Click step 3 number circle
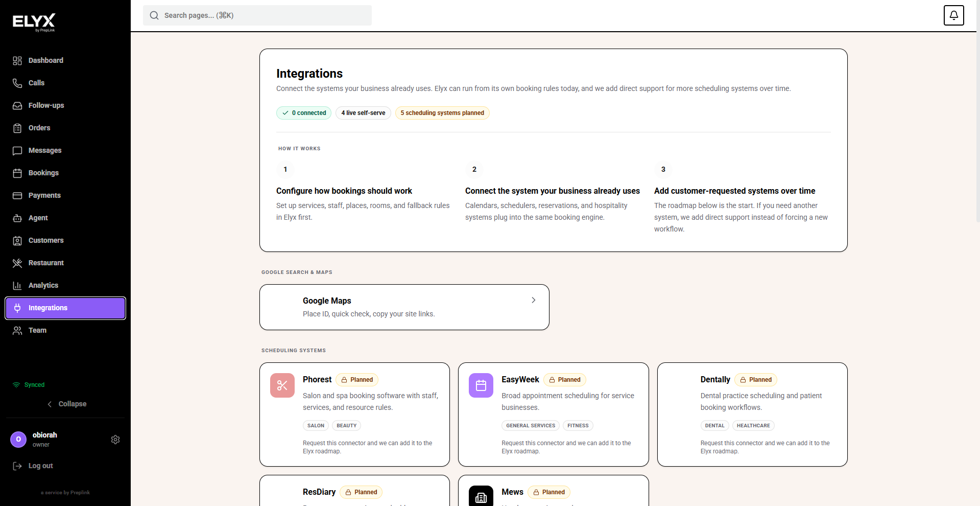The image size is (980, 506). click(x=663, y=169)
